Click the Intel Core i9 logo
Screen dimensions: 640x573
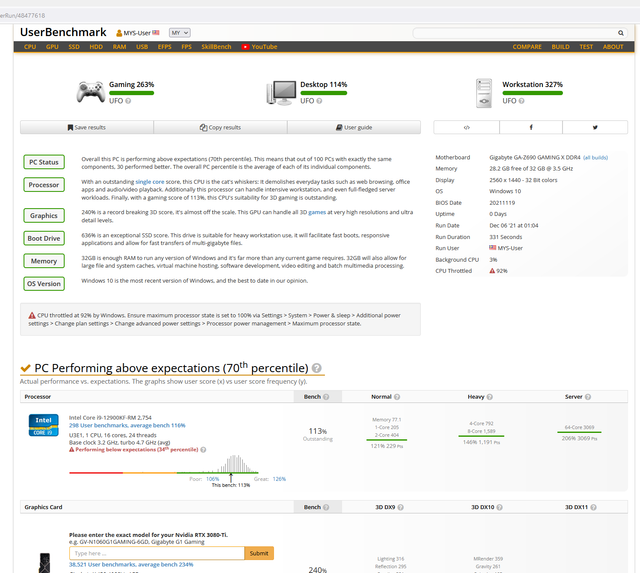[x=44, y=425]
